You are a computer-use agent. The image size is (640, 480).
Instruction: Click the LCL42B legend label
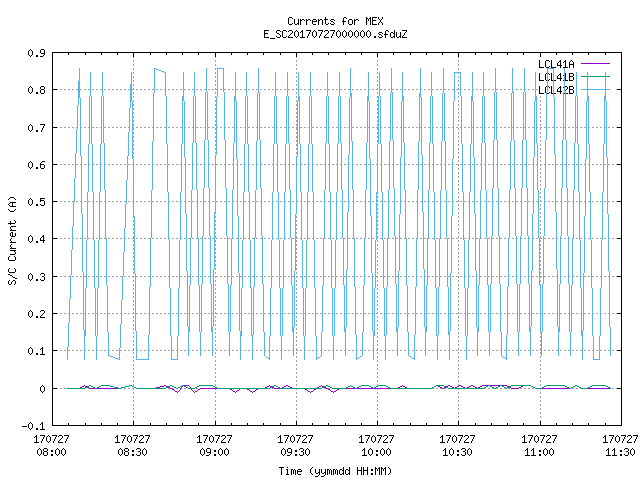point(556,90)
